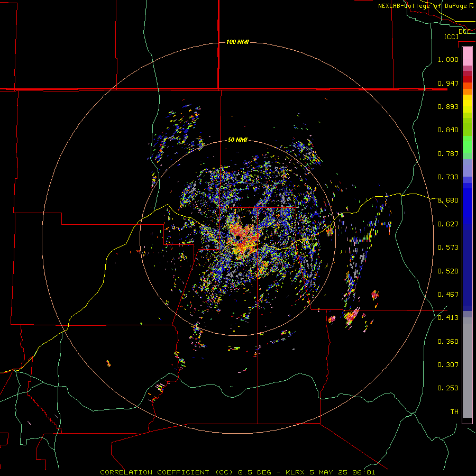Click the 100 NMI range ring label
Image resolution: width=476 pixels, height=476 pixels.
(237, 42)
